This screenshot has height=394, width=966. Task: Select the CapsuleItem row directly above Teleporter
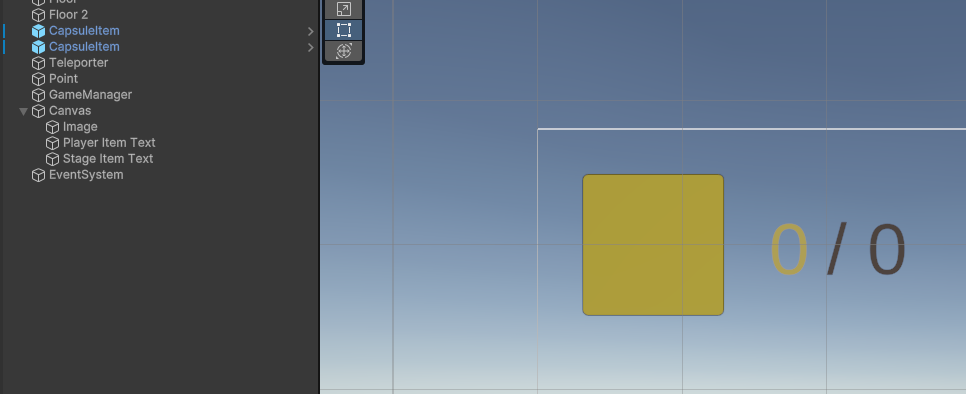pyautogui.click(x=159, y=47)
